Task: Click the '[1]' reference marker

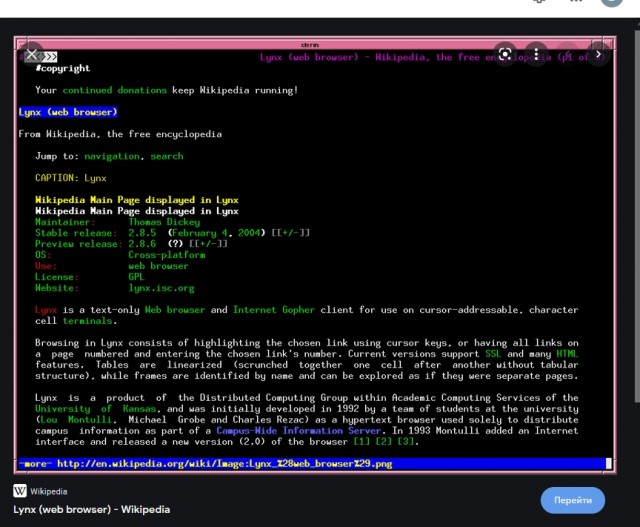Action: point(361,442)
